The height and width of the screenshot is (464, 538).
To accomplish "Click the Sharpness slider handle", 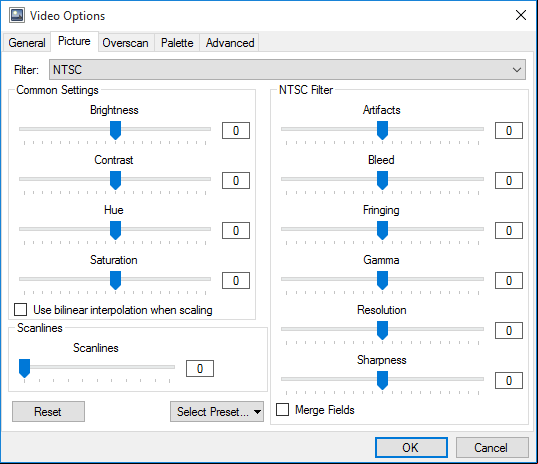I will point(382,380).
